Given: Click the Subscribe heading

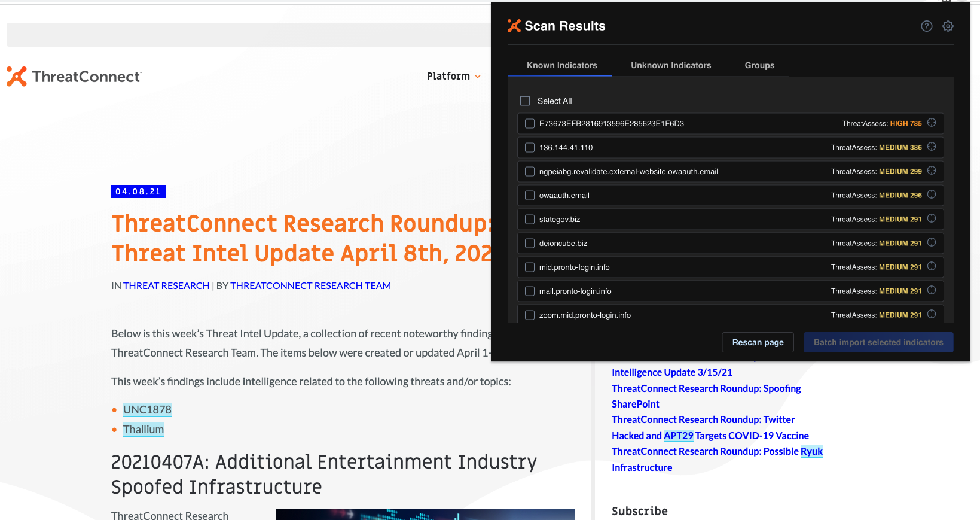Looking at the screenshot, I should [x=640, y=511].
